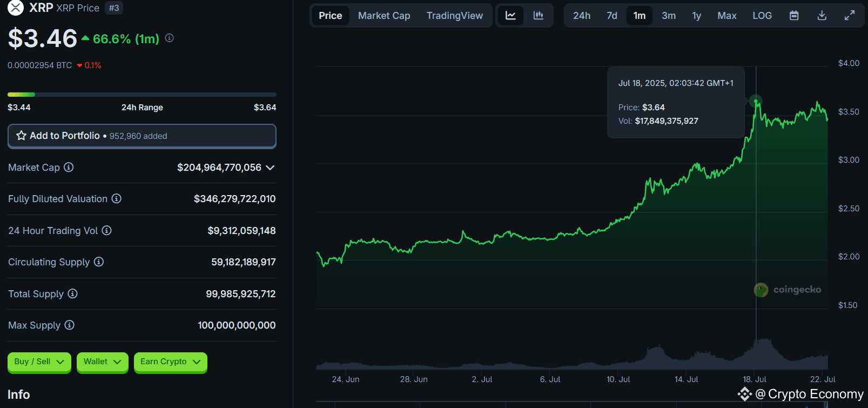Click the 0.00002954 BTC price text
This screenshot has height=408, width=868.
coord(39,65)
